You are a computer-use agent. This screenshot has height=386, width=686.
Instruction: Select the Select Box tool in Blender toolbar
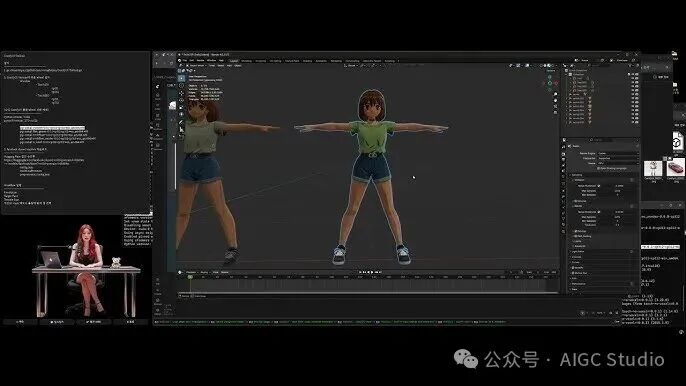tap(181, 78)
